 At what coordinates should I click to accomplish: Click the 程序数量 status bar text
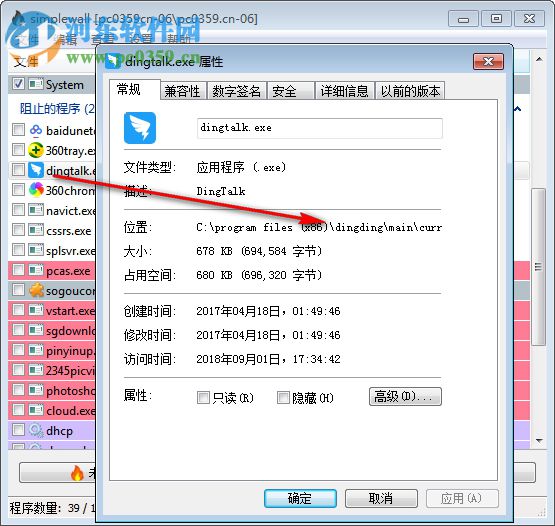[52, 508]
